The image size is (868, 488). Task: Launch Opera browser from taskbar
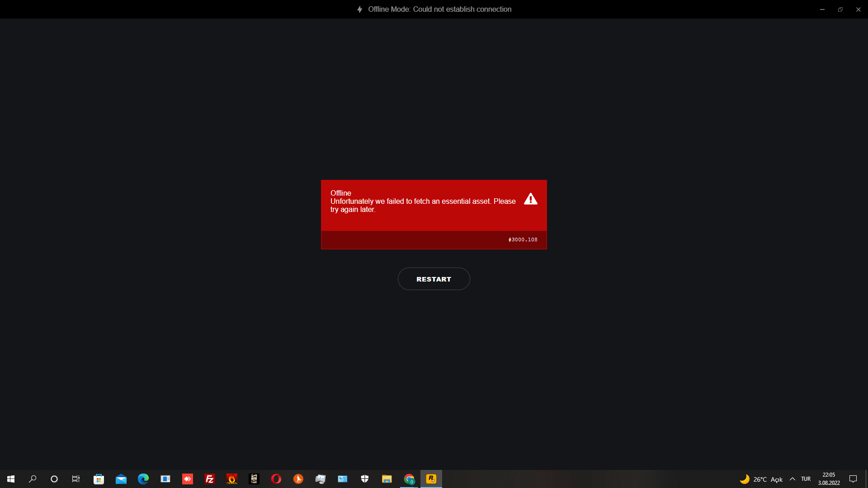pyautogui.click(x=276, y=479)
